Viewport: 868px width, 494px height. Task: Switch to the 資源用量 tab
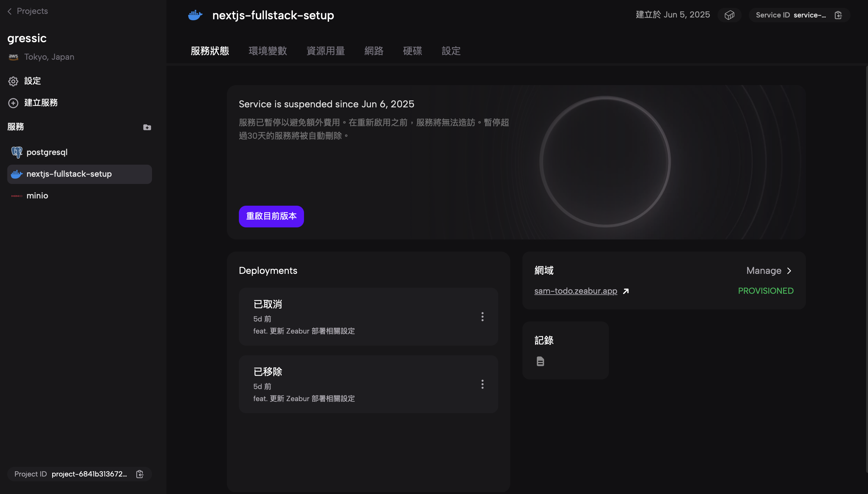[325, 51]
